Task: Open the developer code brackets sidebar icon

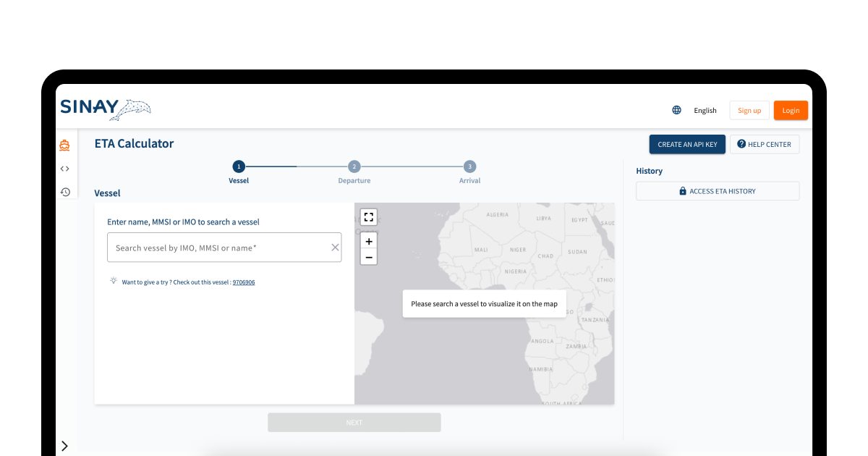Action: pos(65,169)
